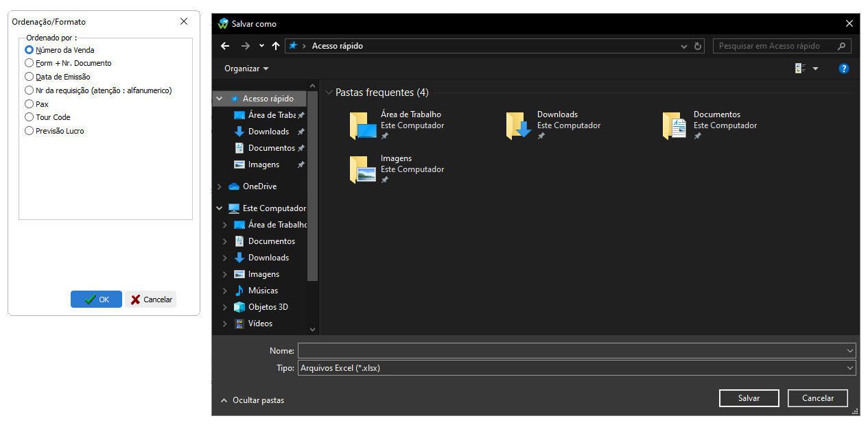The height and width of the screenshot is (427, 868).
Task: Refresh the Acesso rápido location
Action: click(699, 46)
